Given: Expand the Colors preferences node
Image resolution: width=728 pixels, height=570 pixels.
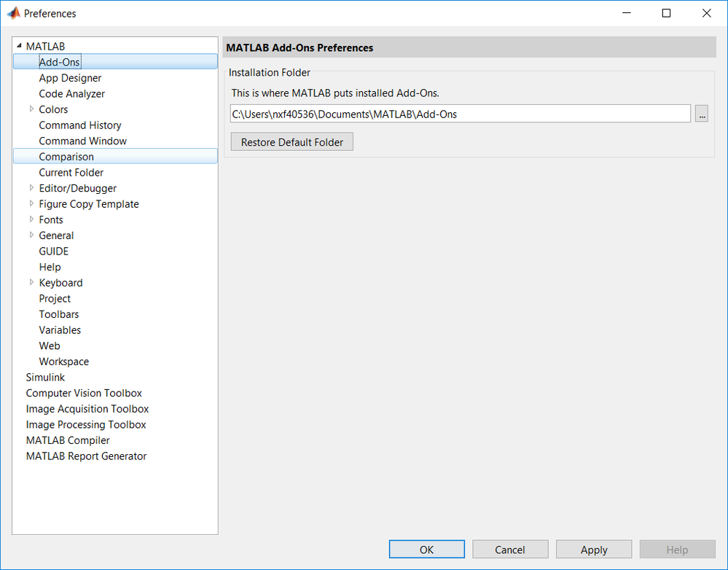Looking at the screenshot, I should 31,109.
